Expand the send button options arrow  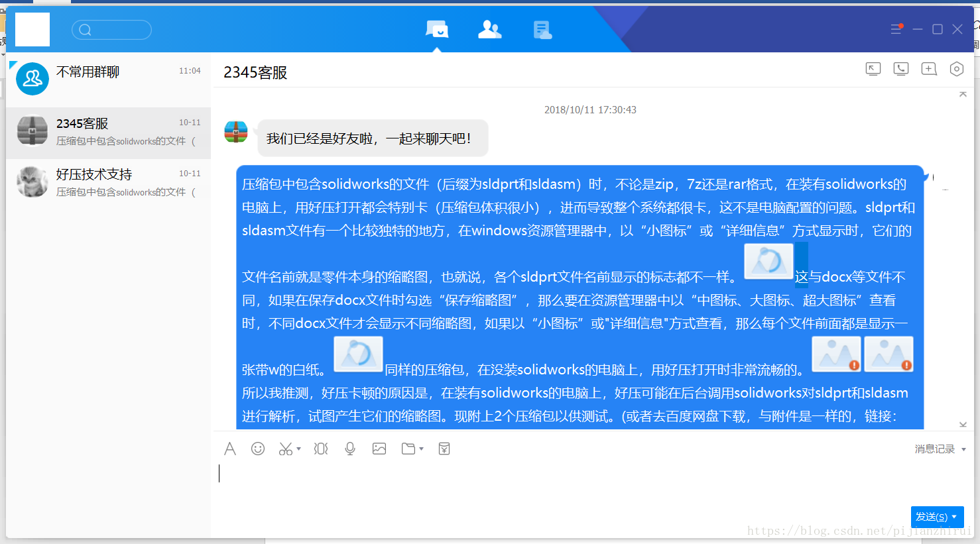pyautogui.click(x=955, y=517)
